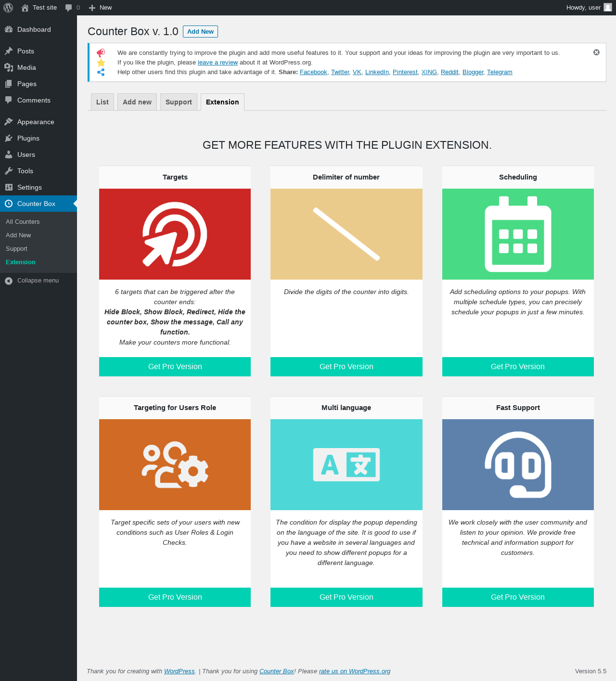
Task: Switch to the List tab
Action: pyautogui.click(x=103, y=102)
